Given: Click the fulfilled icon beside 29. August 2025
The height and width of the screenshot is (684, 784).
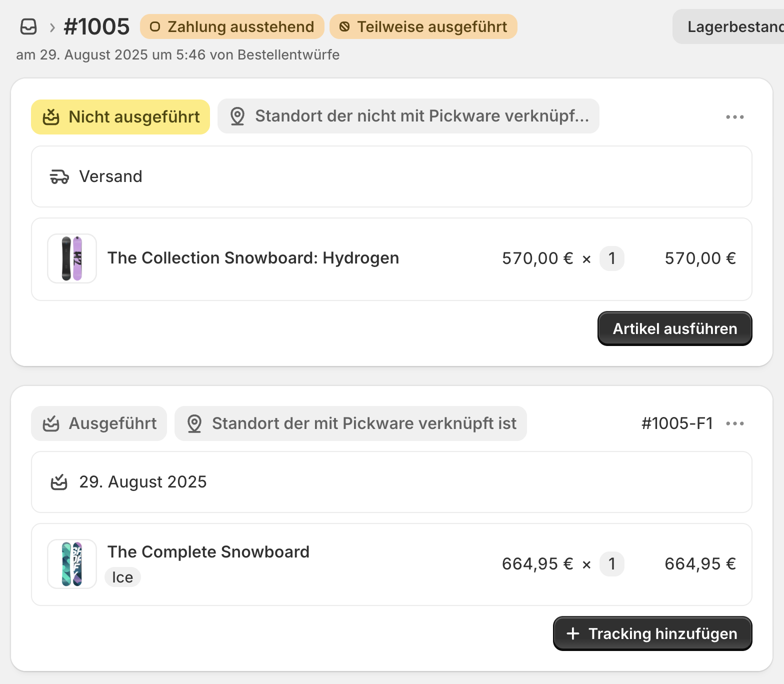Looking at the screenshot, I should 59,482.
